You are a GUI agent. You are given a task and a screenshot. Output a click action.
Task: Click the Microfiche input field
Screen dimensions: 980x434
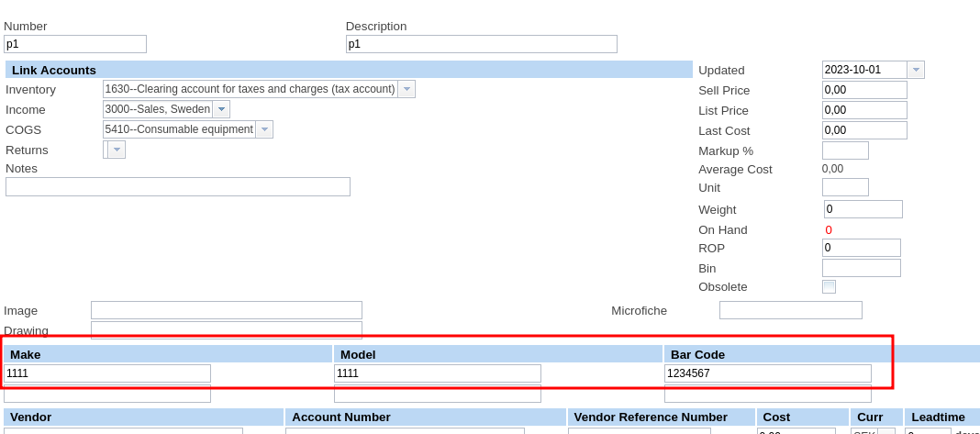pos(791,310)
